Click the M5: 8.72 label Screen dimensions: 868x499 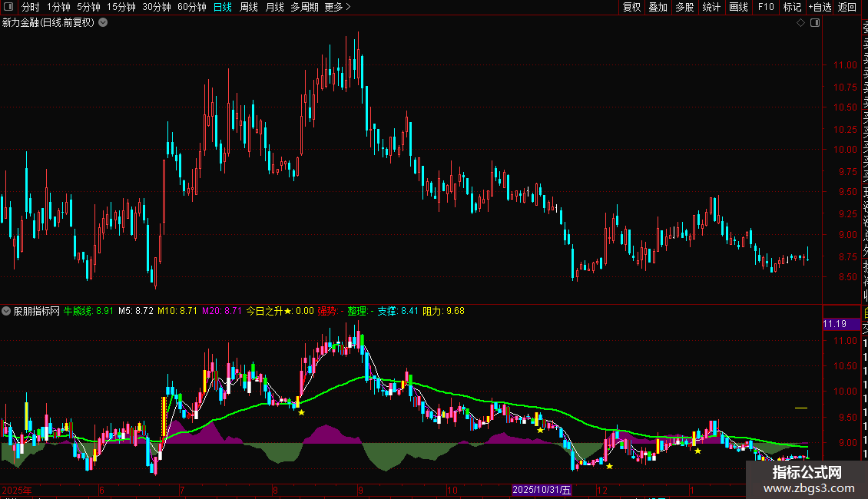tap(136, 311)
